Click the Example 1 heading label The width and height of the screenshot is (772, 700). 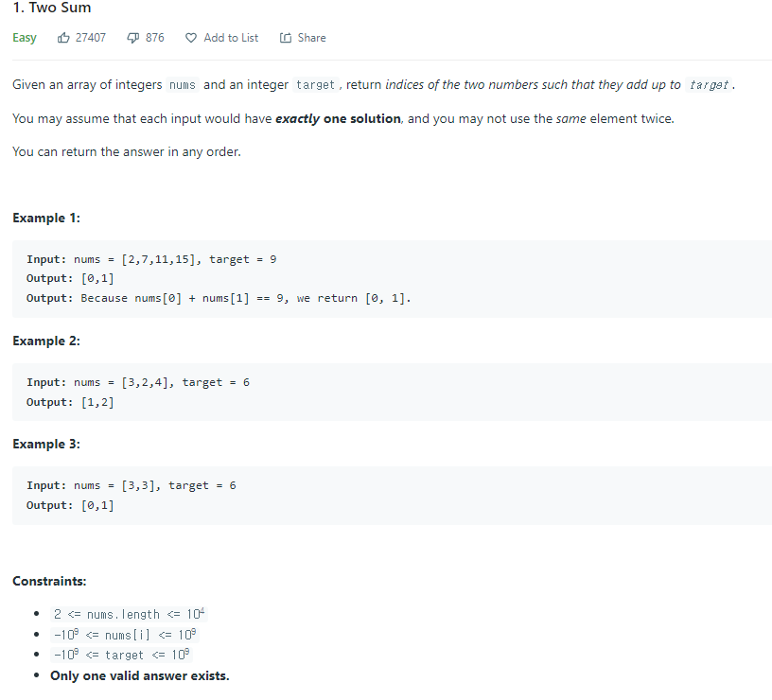45,218
